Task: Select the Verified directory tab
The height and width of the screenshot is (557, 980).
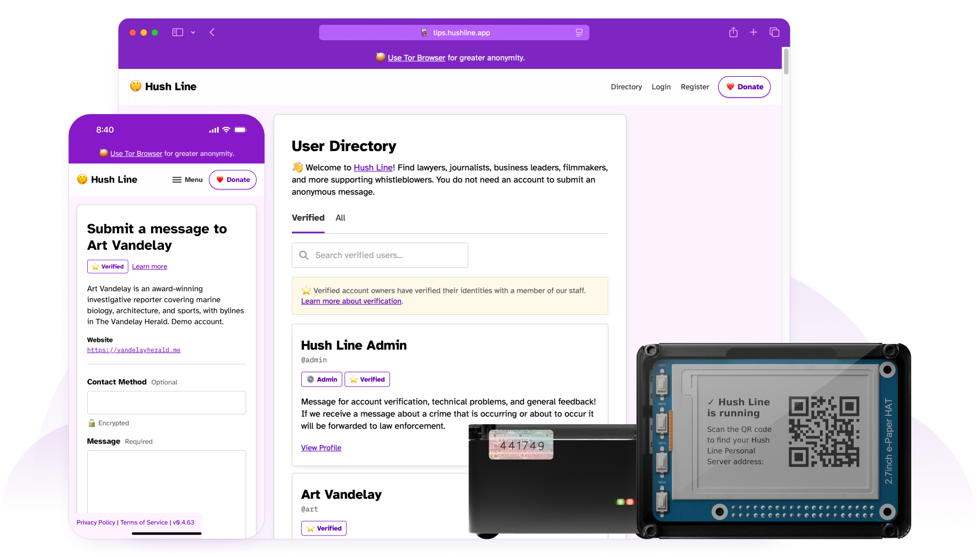Action: click(308, 218)
